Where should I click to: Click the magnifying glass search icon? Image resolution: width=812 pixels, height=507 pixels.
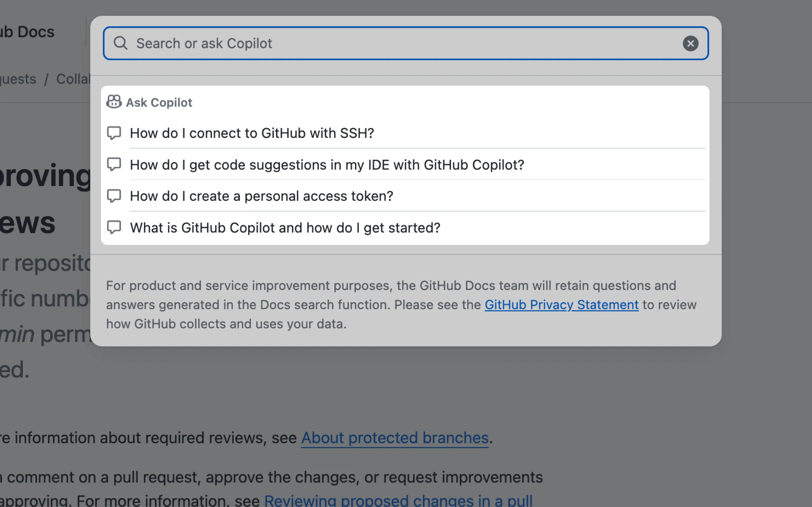point(121,43)
